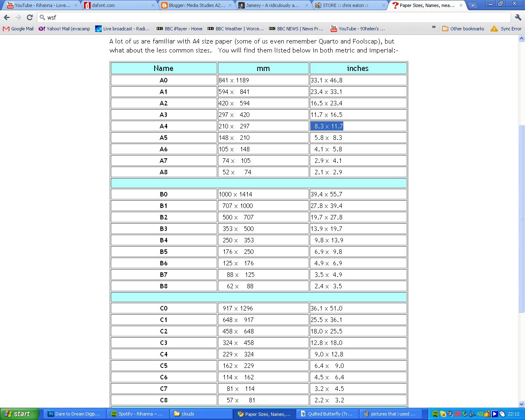Viewport: 525px width, 420px height.
Task: Click the mouse tray icon
Action: click(502, 414)
